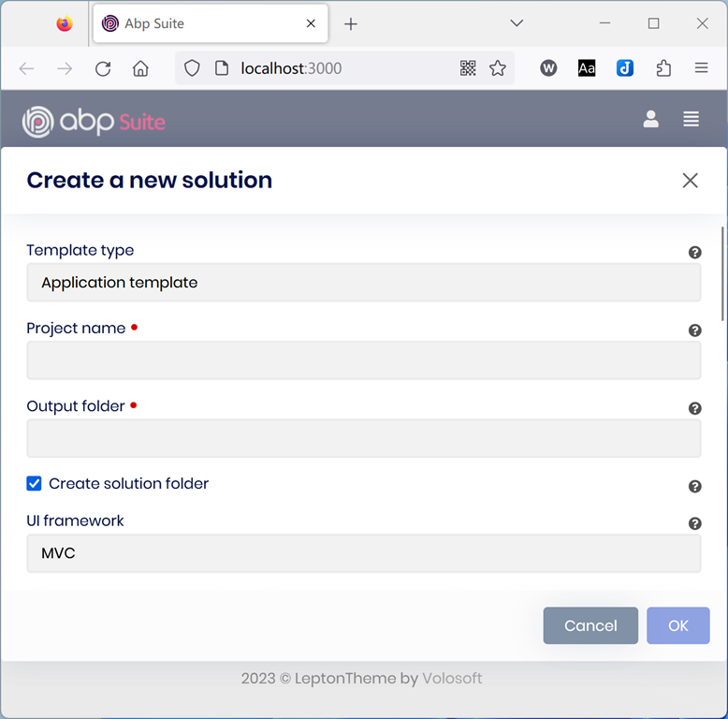Open Firefox application menu
This screenshot has width=728, height=719.
[x=701, y=68]
